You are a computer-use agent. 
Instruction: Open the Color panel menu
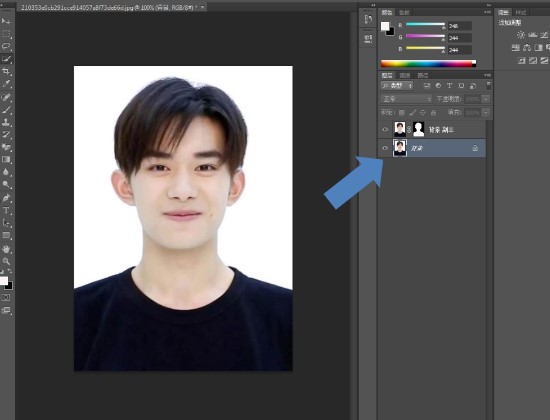click(487, 12)
